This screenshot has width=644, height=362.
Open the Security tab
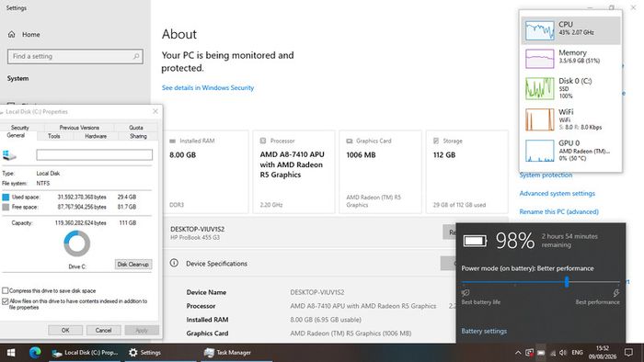click(19, 128)
